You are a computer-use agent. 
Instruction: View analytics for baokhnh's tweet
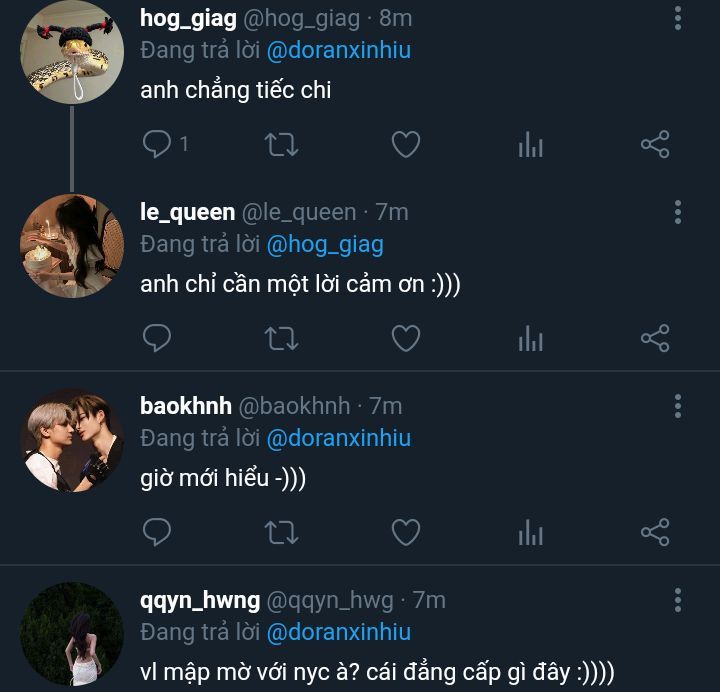coord(530,532)
